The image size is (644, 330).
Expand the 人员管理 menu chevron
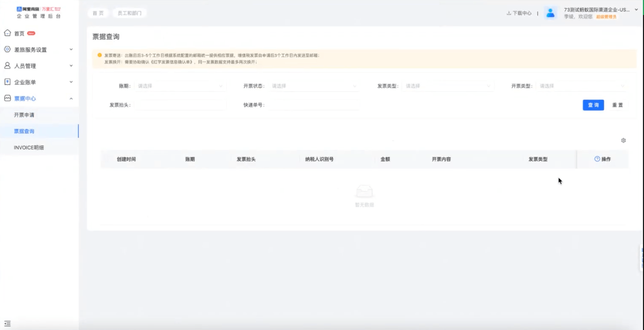[x=71, y=66]
